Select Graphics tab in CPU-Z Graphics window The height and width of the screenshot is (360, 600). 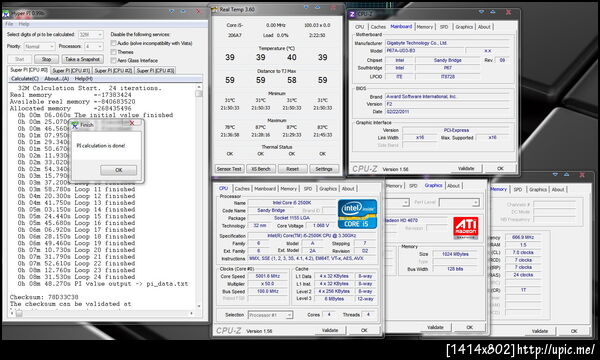click(x=434, y=185)
